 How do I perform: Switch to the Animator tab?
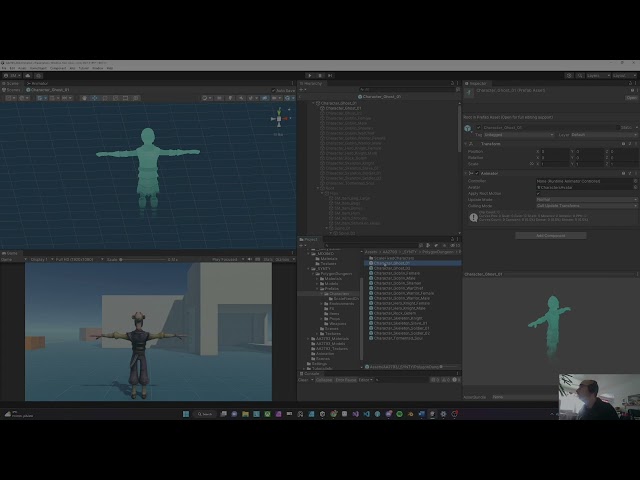(x=37, y=83)
